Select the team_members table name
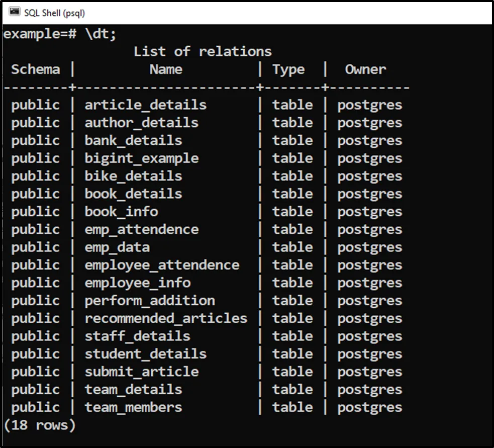Screen dimensions: 494x448 [x=133, y=407]
